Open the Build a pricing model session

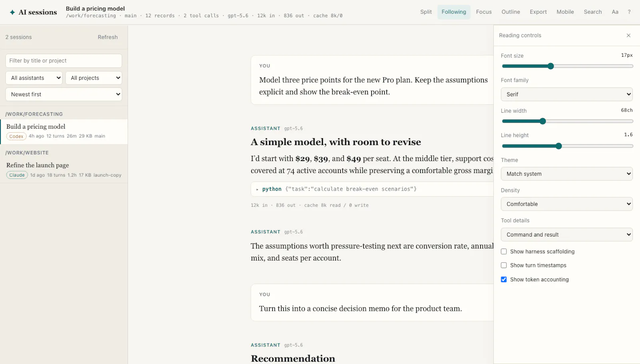[x=64, y=131]
